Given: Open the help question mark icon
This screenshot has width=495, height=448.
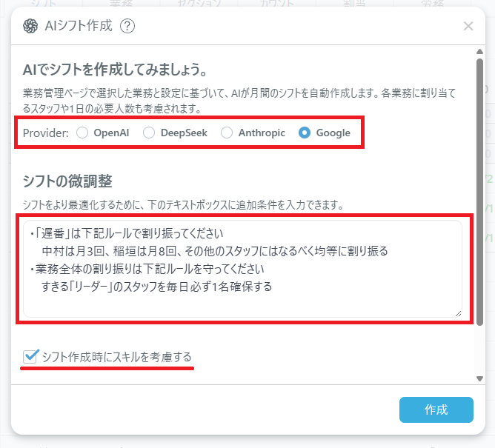Looking at the screenshot, I should (x=127, y=26).
